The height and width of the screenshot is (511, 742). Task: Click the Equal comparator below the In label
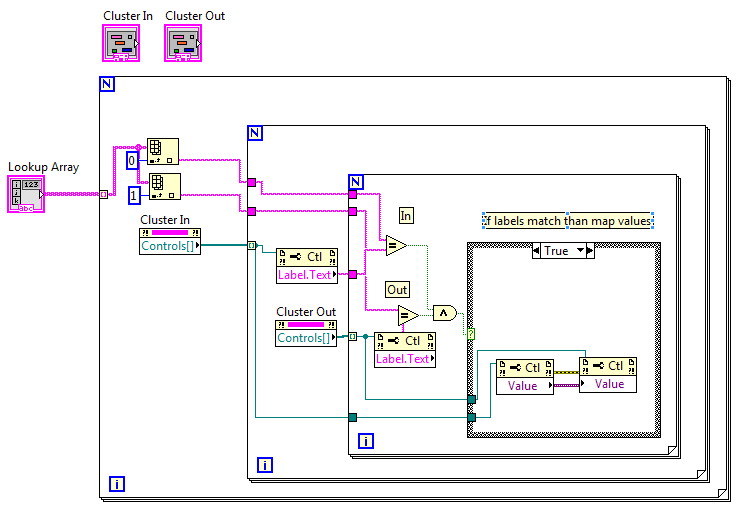pyautogui.click(x=395, y=245)
